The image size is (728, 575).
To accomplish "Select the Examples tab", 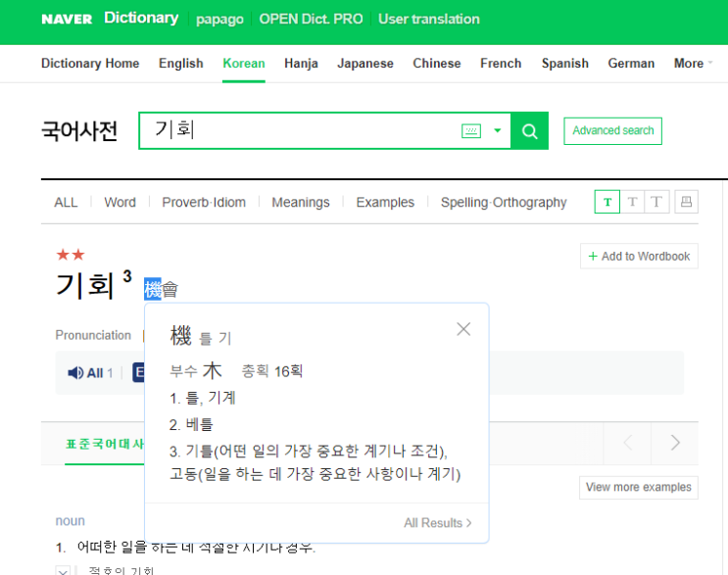I will point(385,203).
